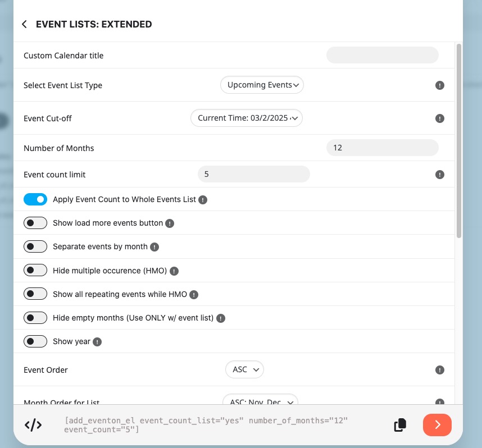
Task: Turn on Separate events by month
Action: [x=35, y=246]
